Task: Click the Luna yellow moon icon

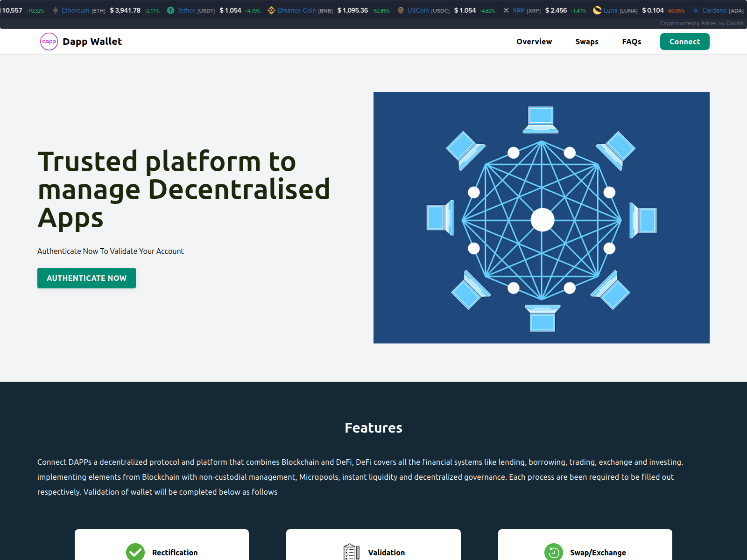Action: click(x=597, y=10)
